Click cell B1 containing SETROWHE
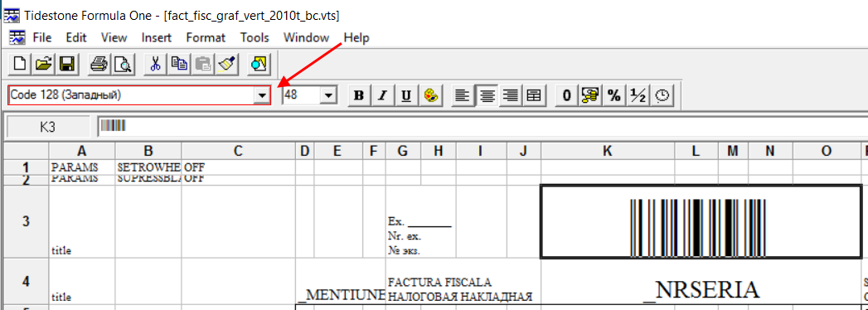This screenshot has width=868, height=310. click(x=148, y=167)
